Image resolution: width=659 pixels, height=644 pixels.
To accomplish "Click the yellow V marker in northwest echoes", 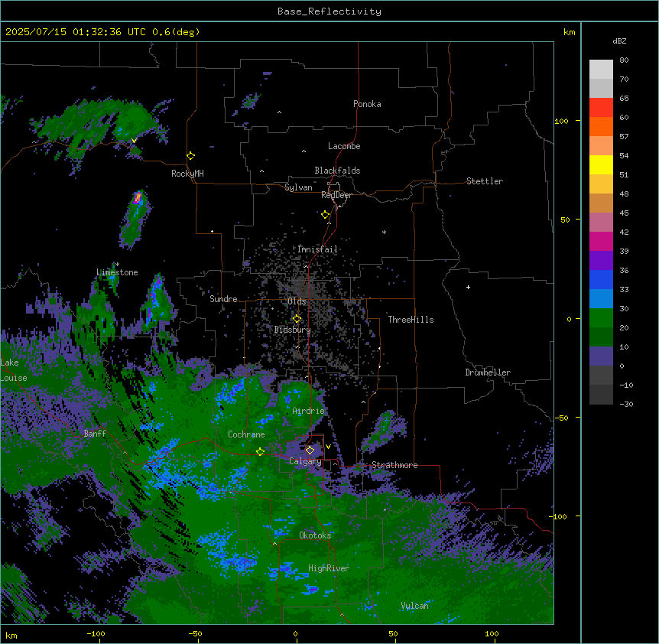I will point(134,141).
